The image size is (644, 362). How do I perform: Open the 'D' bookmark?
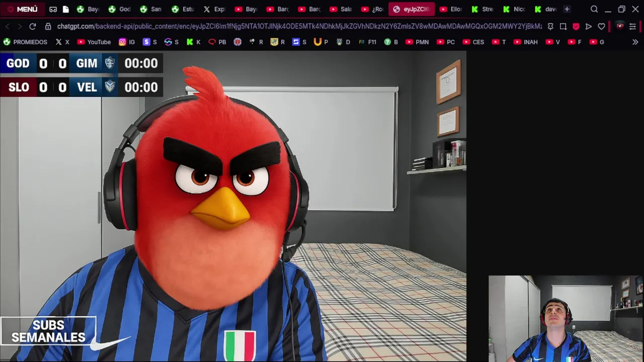tap(343, 42)
